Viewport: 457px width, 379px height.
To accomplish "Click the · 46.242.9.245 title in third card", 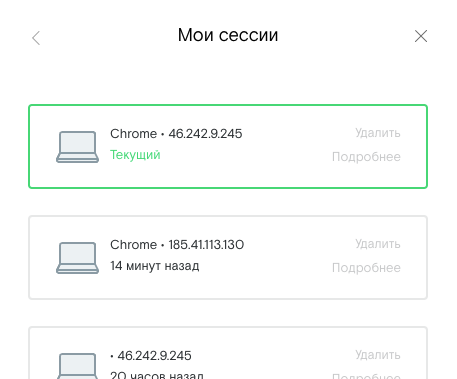I will (x=151, y=356).
